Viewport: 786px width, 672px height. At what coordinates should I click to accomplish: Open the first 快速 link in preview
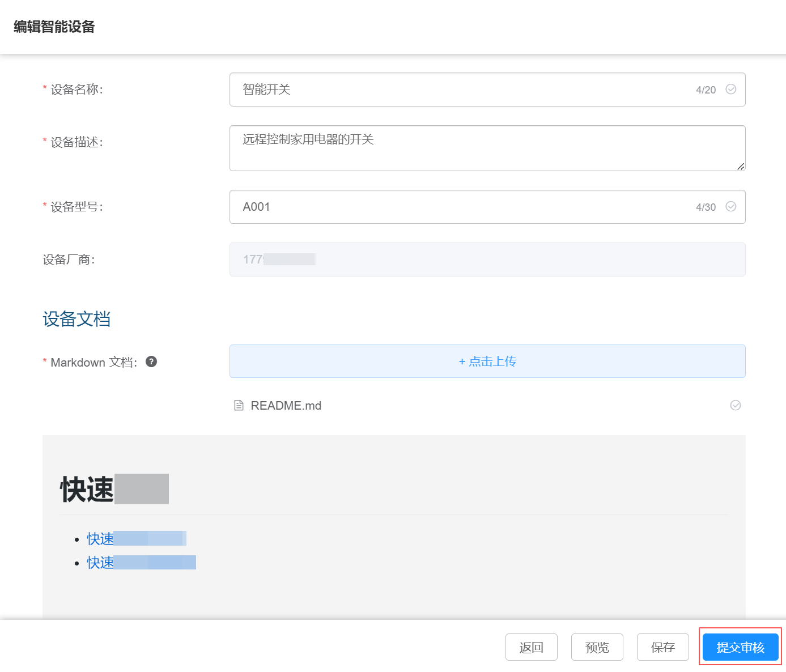137,538
